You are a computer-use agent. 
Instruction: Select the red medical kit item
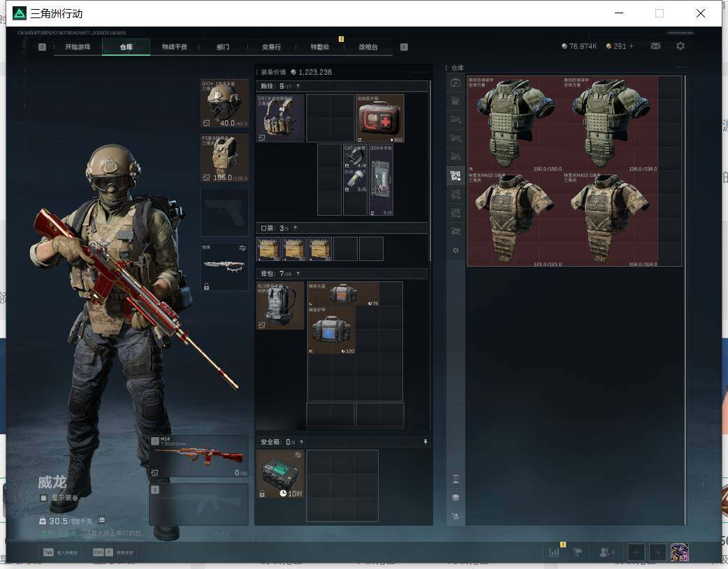[380, 119]
